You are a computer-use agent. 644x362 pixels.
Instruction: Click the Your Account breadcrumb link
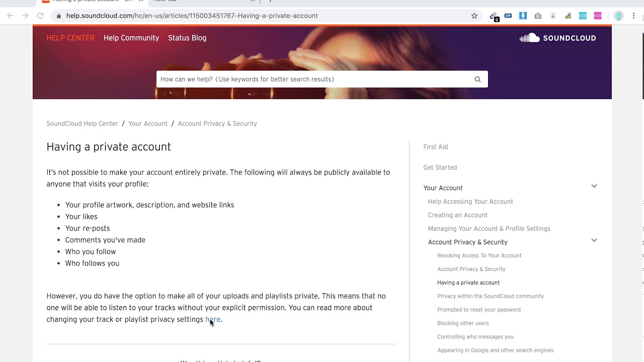point(148,124)
